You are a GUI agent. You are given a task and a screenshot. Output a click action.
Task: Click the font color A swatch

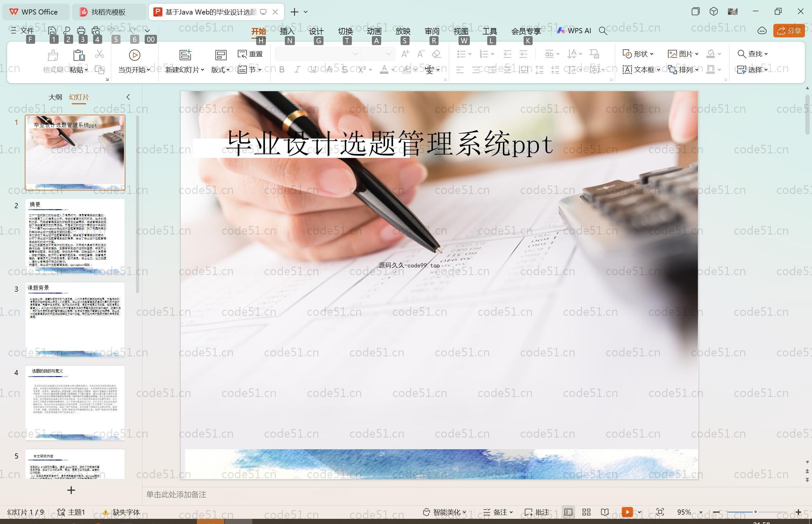(384, 70)
